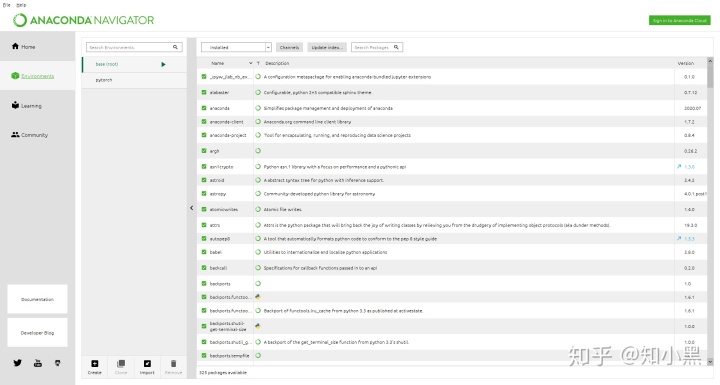The image size is (720, 385).
Task: Click the astropy package name
Action: pyautogui.click(x=218, y=194)
